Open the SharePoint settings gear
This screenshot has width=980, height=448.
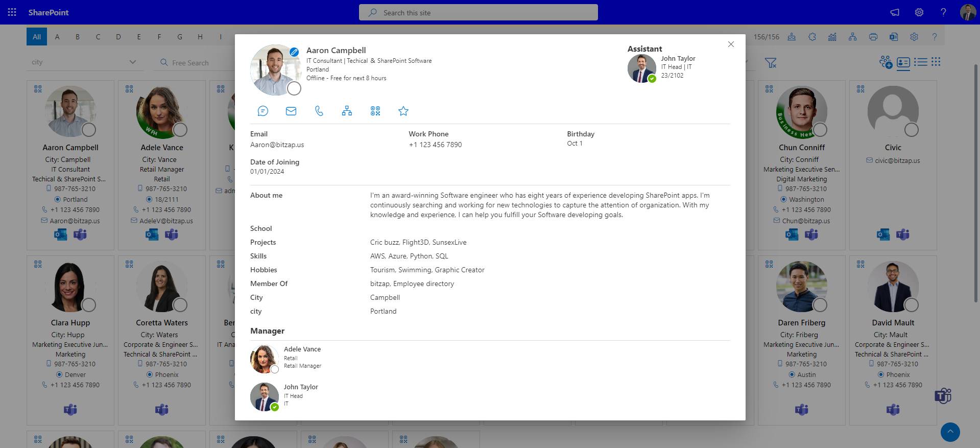919,12
